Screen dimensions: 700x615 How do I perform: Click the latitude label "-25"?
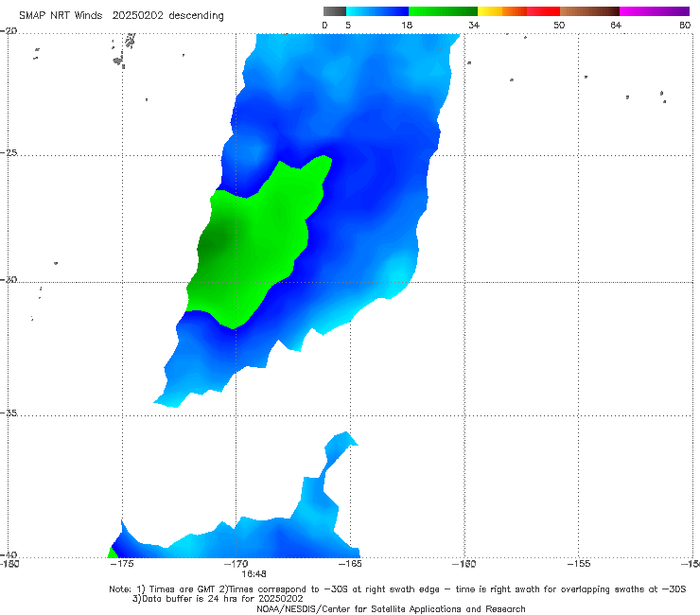pyautogui.click(x=9, y=152)
